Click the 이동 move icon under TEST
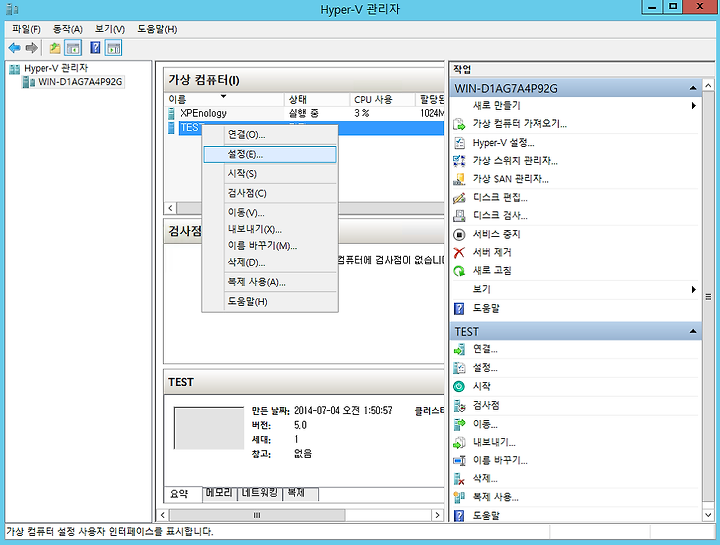This screenshot has width=720, height=545. click(x=459, y=424)
